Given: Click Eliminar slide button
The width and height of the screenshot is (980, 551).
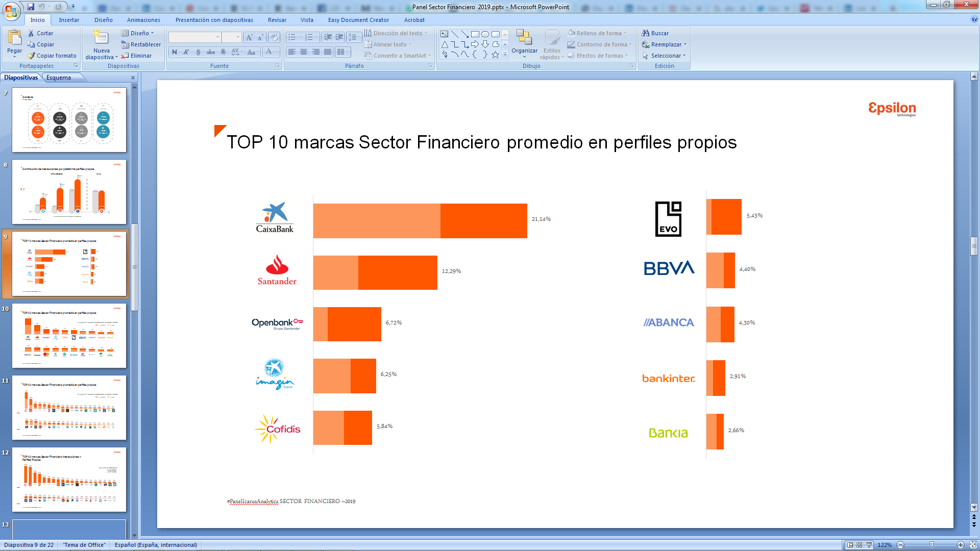Looking at the screenshot, I should (x=136, y=56).
